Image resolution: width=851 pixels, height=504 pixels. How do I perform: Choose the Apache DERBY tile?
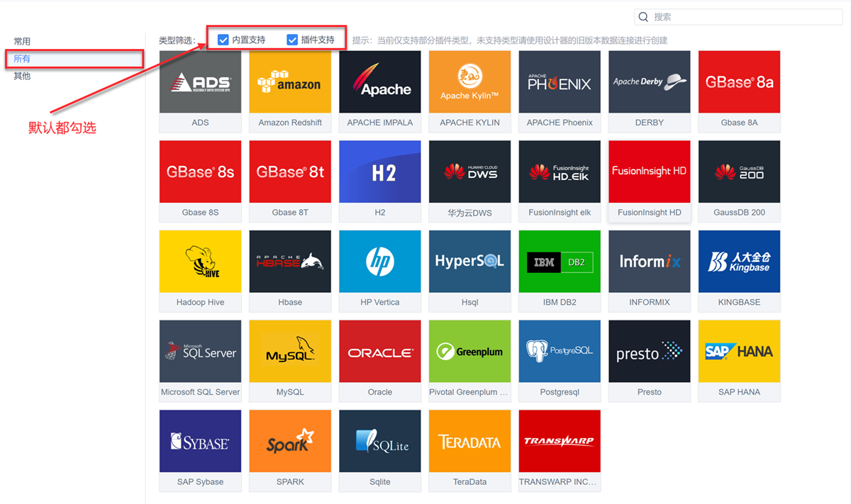(650, 91)
